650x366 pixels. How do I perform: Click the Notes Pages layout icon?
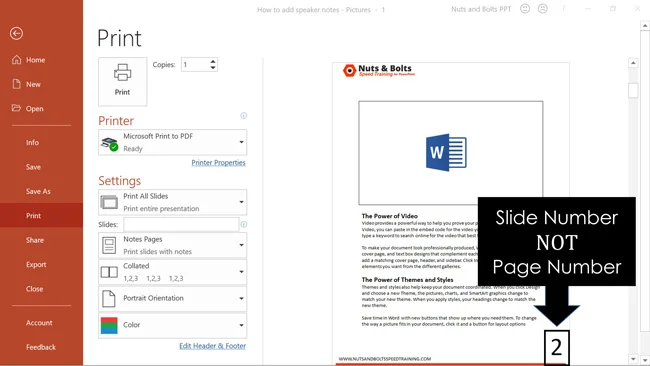point(109,245)
